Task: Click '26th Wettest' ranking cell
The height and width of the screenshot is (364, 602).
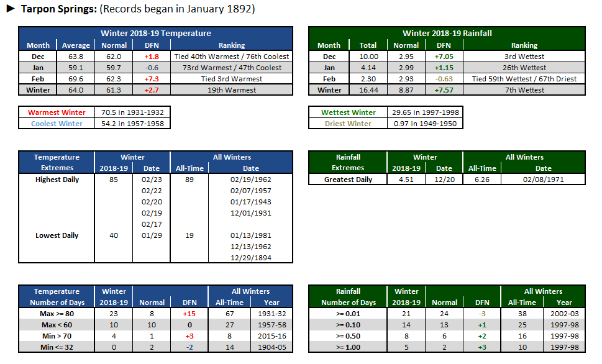Action: [524, 68]
